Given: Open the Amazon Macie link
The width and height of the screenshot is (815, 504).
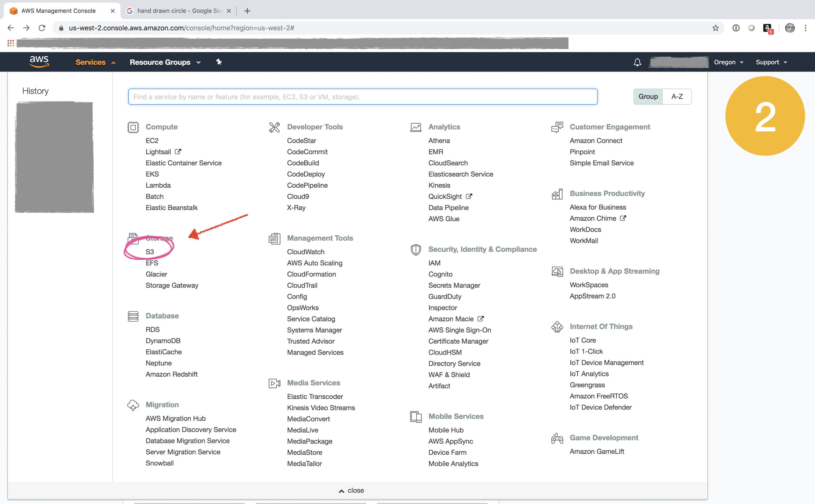Looking at the screenshot, I should coord(456,319).
